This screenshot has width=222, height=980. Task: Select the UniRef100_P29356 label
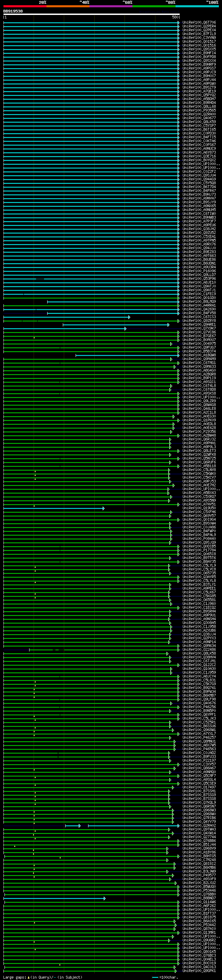199,432
